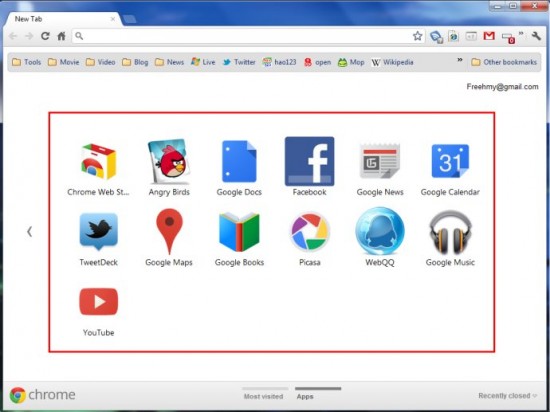The height and width of the screenshot is (412, 550).
Task: Expand the bookmarks bar overflow chevron
Action: click(x=460, y=60)
